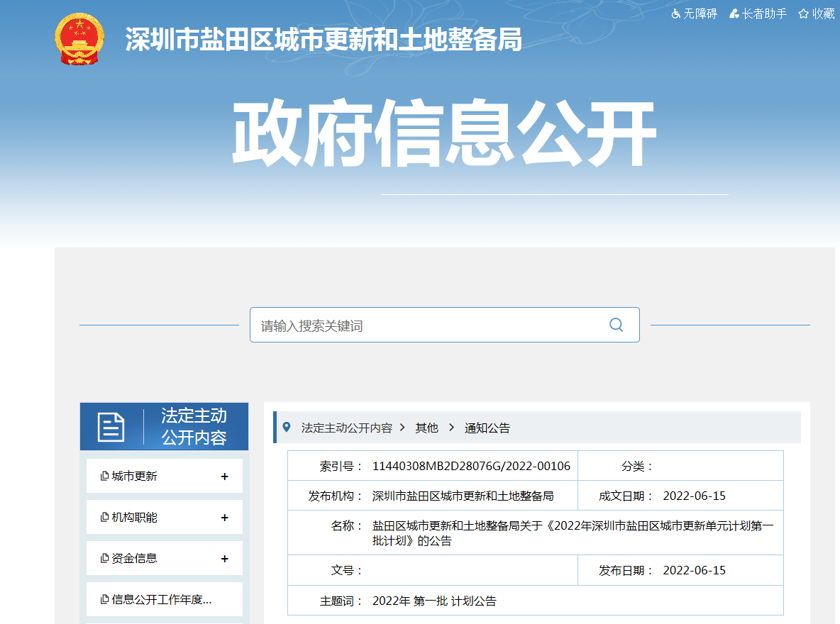840x624 pixels.
Task: Click the location pin breadcrumb icon
Action: tap(287, 427)
